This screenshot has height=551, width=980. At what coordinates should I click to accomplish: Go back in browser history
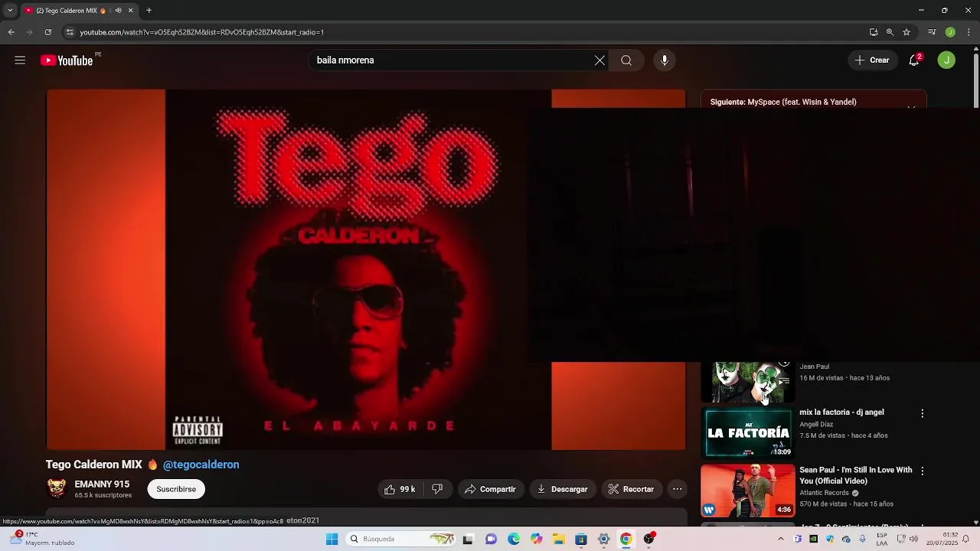coord(11,32)
